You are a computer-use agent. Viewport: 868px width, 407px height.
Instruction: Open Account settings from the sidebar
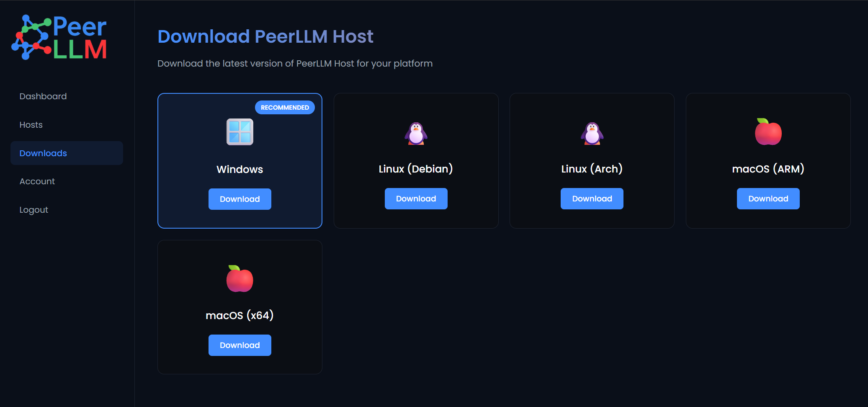(37, 181)
